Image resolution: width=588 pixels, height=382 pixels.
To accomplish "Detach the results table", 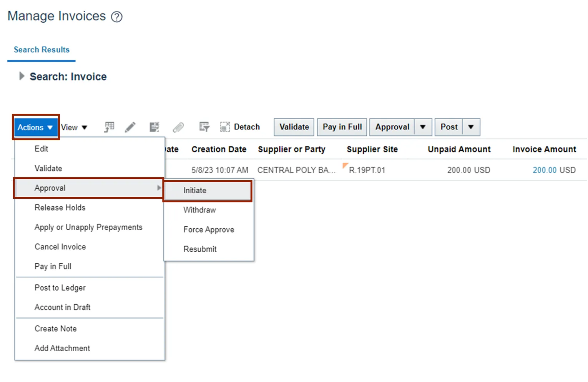I will point(240,127).
